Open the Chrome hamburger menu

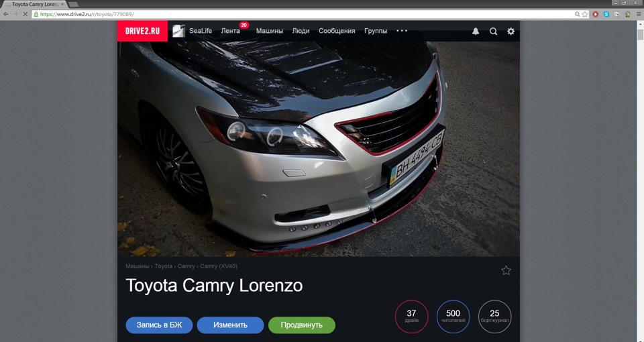click(x=638, y=14)
